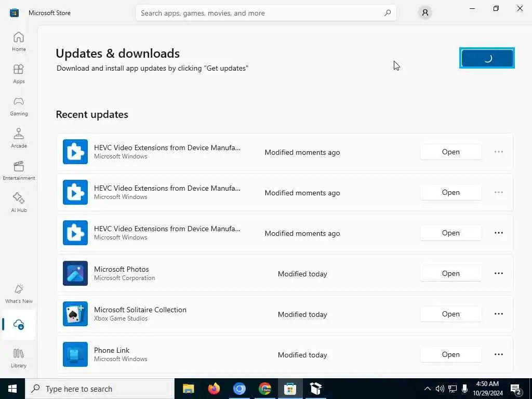Screen dimensions: 532x399
Task: Click the Microsoft Store taskbar icon
Action: coord(290,389)
